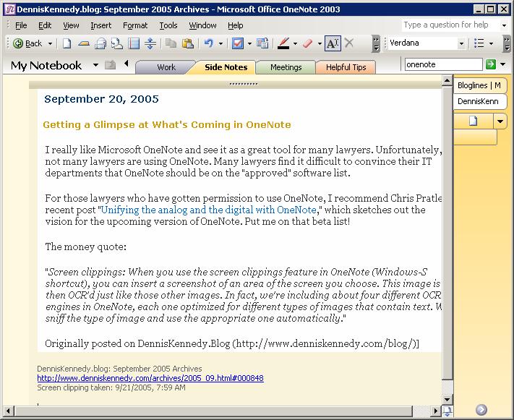
Task: Click the Type a question for help box
Action: (x=450, y=25)
